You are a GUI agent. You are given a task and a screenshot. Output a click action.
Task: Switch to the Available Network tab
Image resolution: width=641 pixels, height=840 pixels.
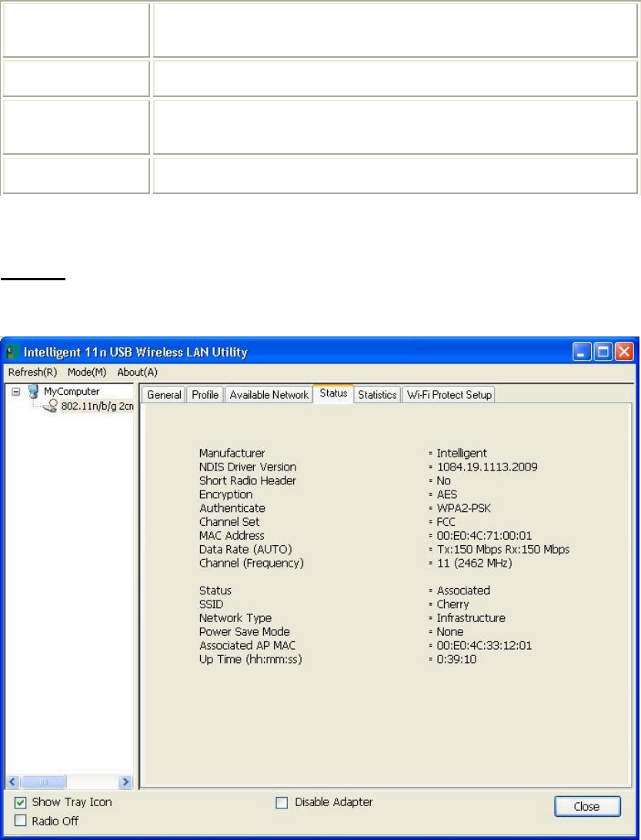click(269, 395)
